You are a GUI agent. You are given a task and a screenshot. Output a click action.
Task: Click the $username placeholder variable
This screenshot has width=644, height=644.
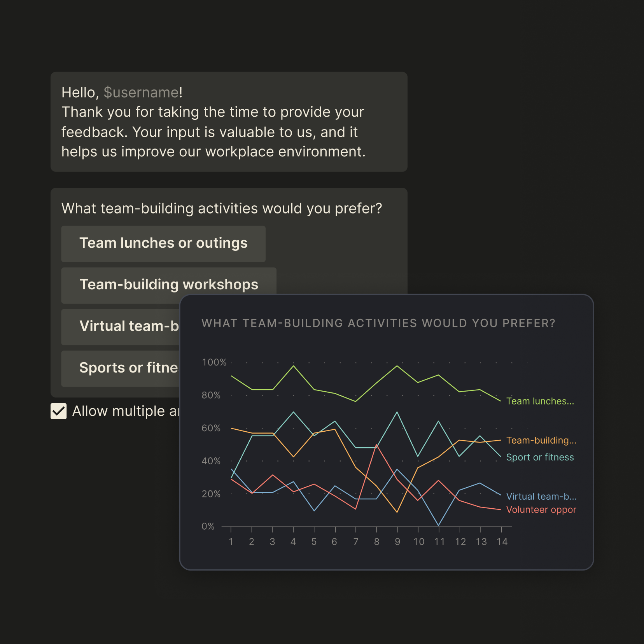pyautogui.click(x=141, y=93)
